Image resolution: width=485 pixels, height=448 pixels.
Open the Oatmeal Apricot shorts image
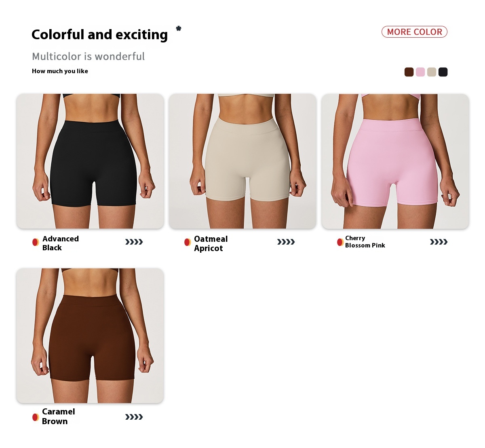(242, 161)
